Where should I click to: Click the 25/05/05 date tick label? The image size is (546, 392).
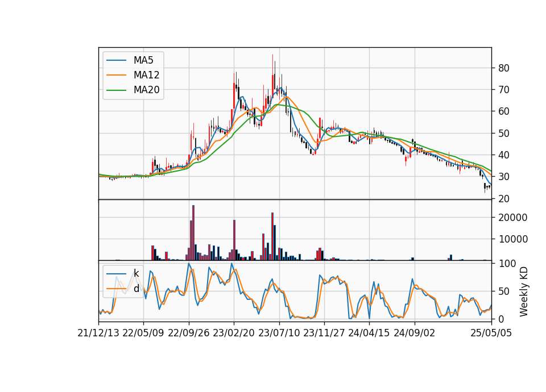pyautogui.click(x=491, y=333)
